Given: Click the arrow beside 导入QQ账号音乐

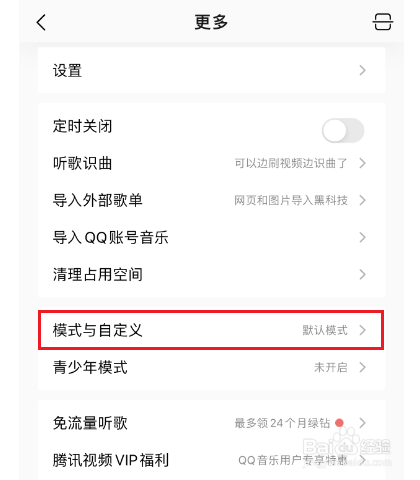Looking at the screenshot, I should point(363,238).
